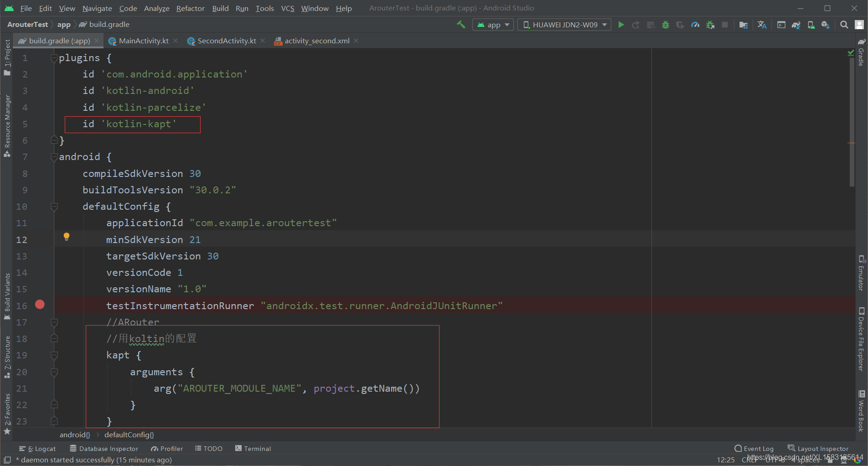The image size is (868, 466).
Task: Open the VCS menu
Action: (288, 8)
